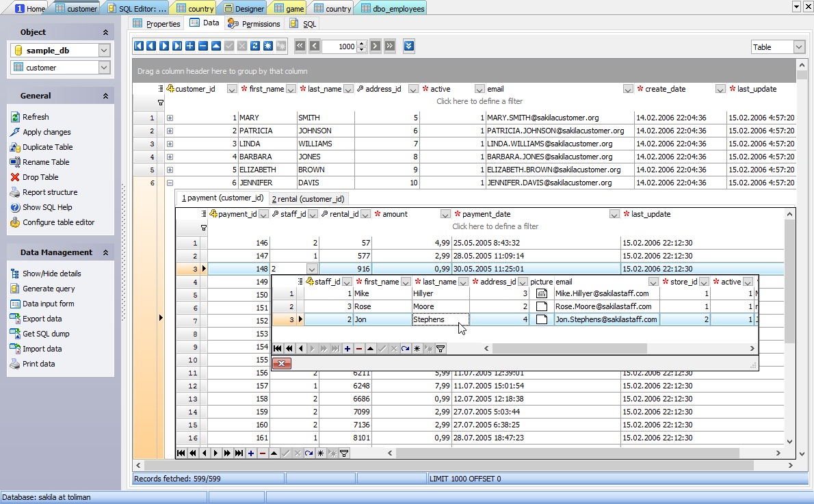Screen dimensions: 814x504
Task: Click the Export data icon in sidebar
Action: click(x=16, y=319)
